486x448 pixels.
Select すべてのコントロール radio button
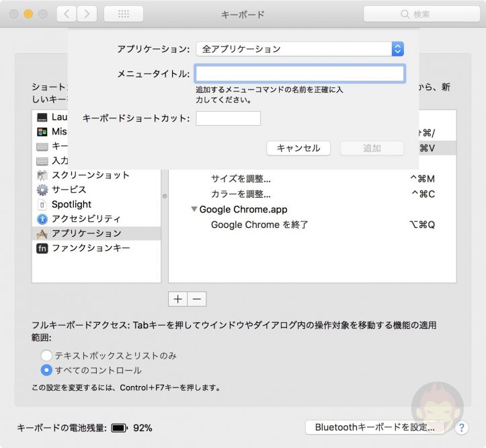coord(46,370)
